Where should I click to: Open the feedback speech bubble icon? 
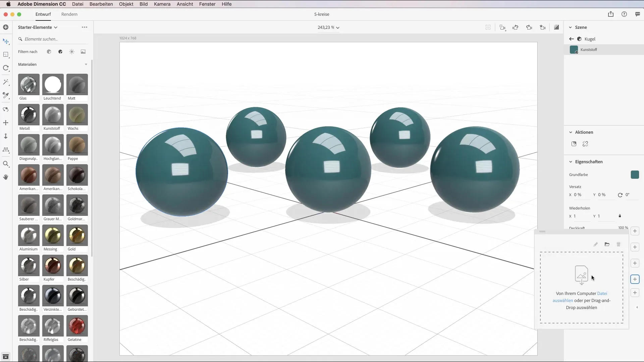click(x=637, y=14)
